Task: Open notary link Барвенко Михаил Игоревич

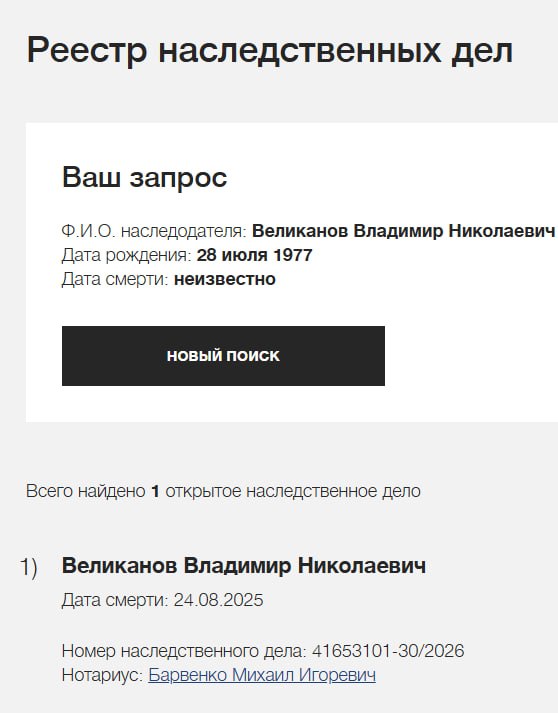Action: point(262,675)
